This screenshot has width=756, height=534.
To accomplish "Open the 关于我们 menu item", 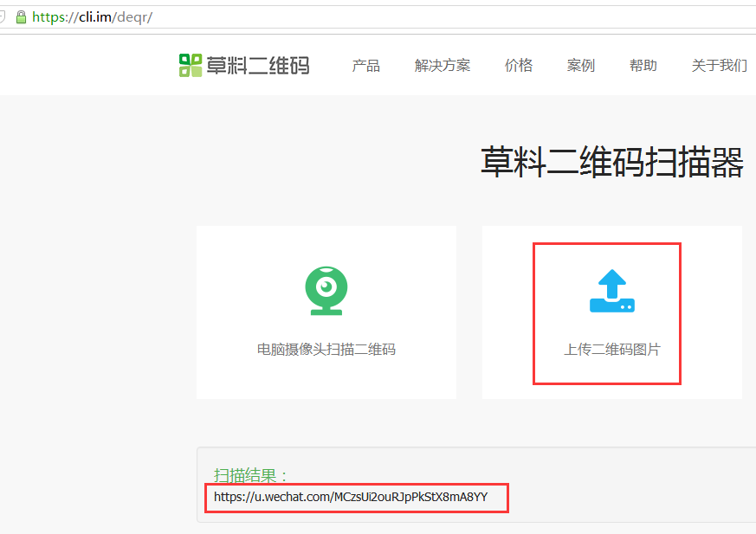I will coord(720,65).
